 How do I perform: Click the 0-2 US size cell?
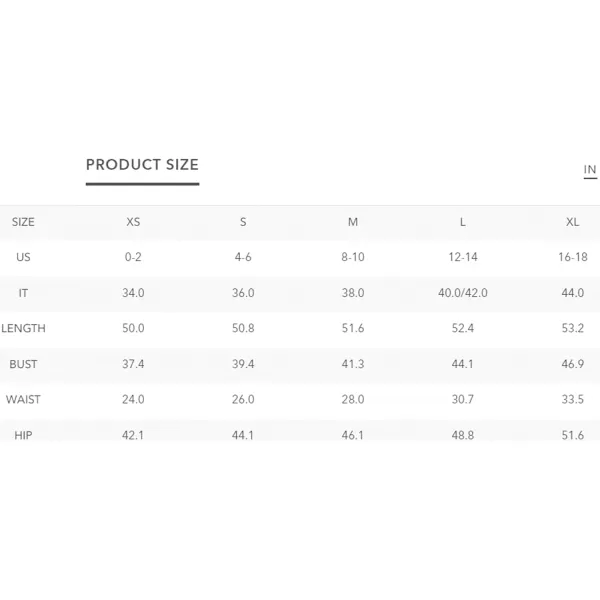133,257
